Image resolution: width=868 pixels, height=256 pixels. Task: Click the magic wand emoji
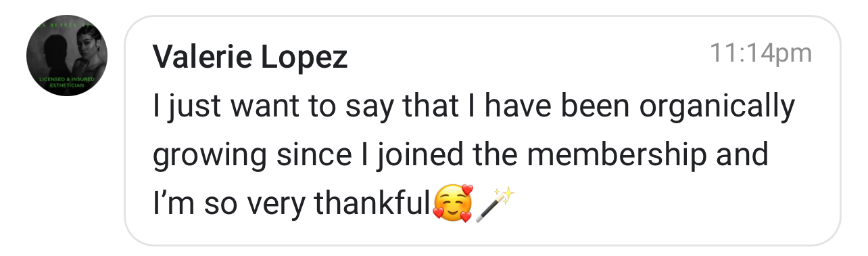tap(496, 203)
